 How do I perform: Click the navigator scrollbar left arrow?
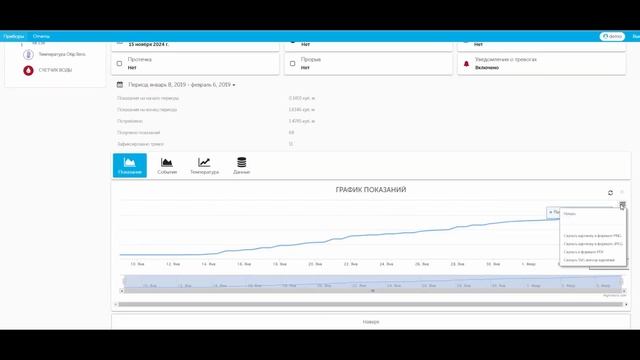tap(122, 291)
